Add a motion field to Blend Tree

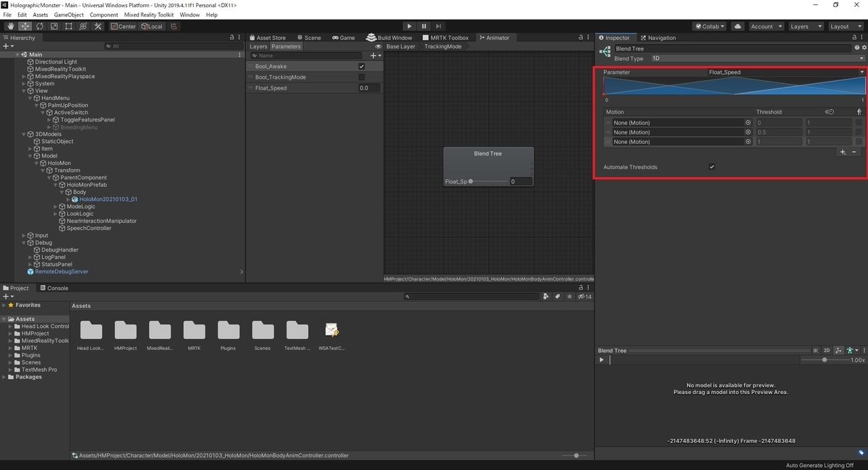coord(843,152)
